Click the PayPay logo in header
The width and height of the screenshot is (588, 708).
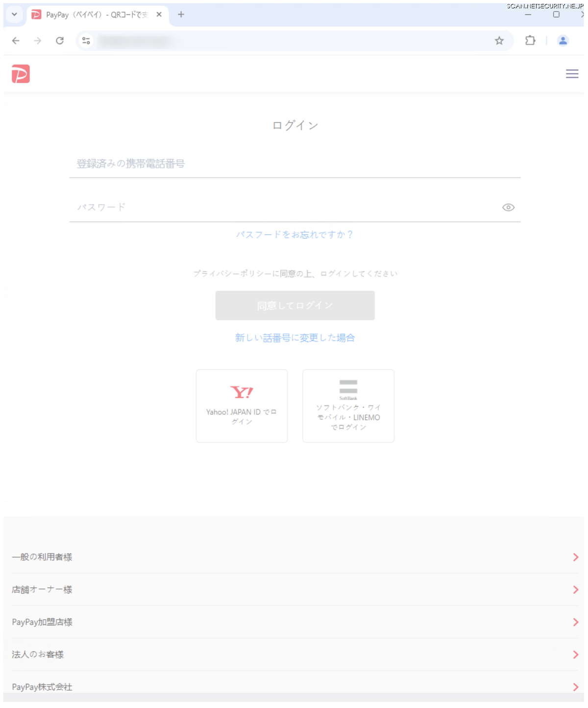pos(21,74)
